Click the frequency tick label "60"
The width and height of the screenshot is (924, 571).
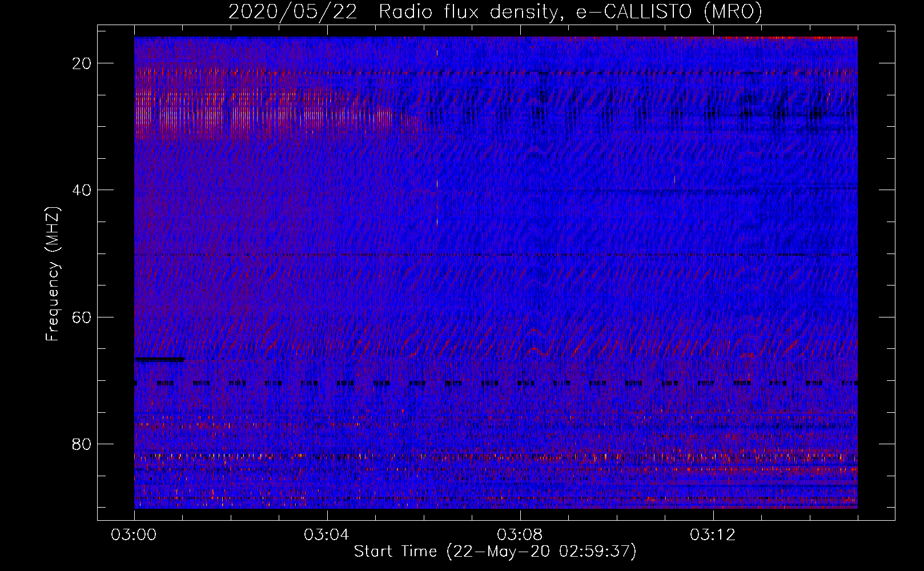(x=82, y=317)
